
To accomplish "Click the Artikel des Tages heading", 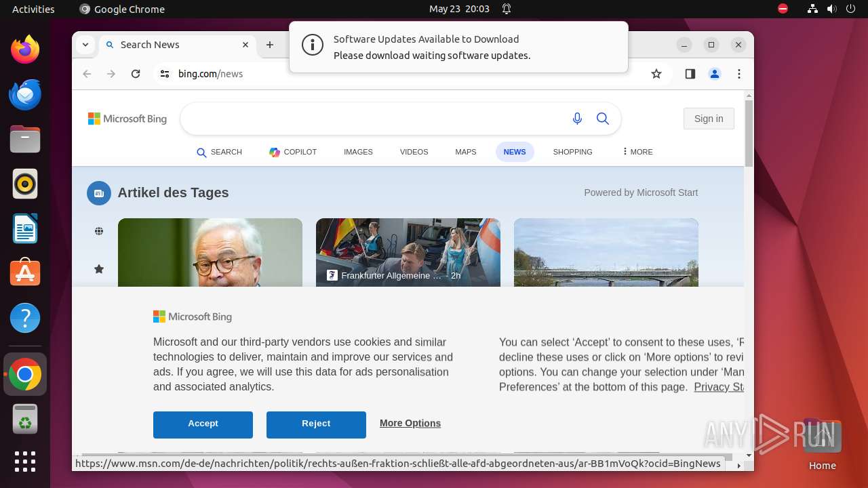I will [173, 192].
